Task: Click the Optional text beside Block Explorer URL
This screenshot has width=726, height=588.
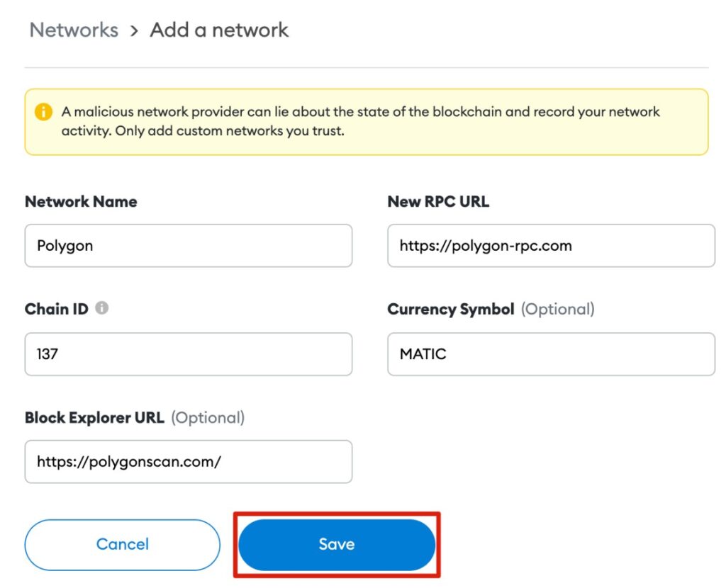Action: pos(208,418)
